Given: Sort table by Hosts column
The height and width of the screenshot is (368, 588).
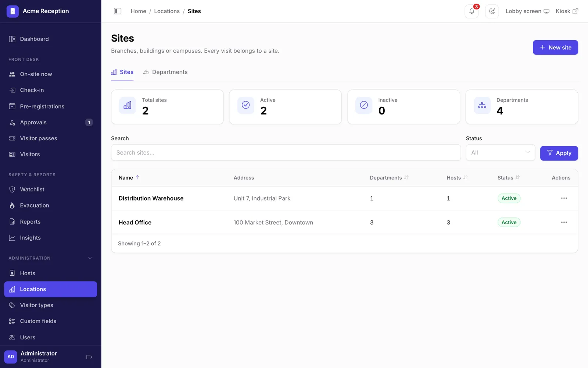Looking at the screenshot, I should tap(457, 178).
